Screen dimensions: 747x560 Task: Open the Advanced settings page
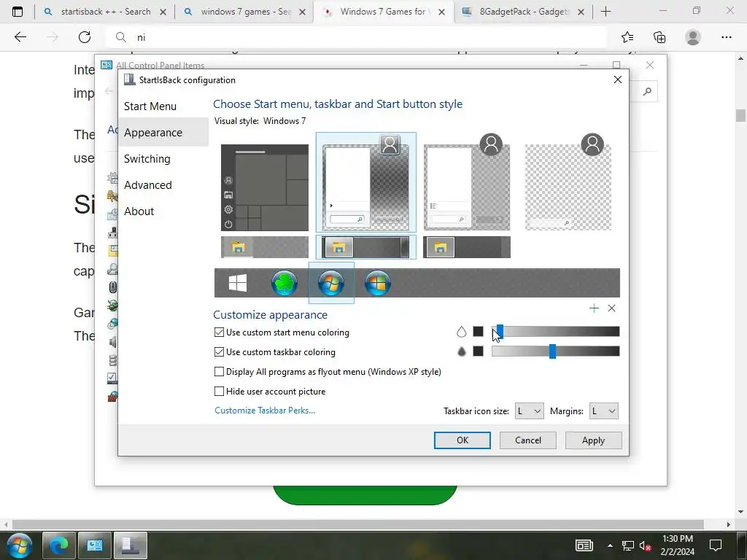pyautogui.click(x=148, y=184)
